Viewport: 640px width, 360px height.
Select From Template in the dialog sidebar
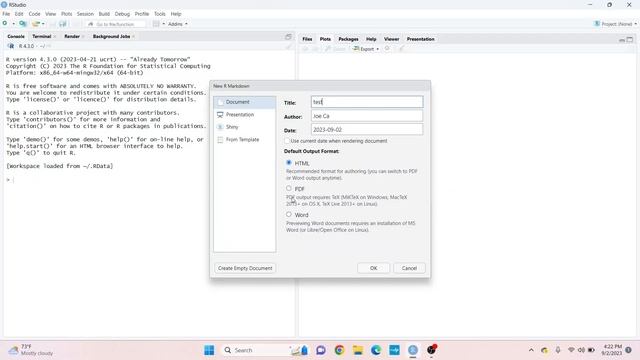point(244,140)
